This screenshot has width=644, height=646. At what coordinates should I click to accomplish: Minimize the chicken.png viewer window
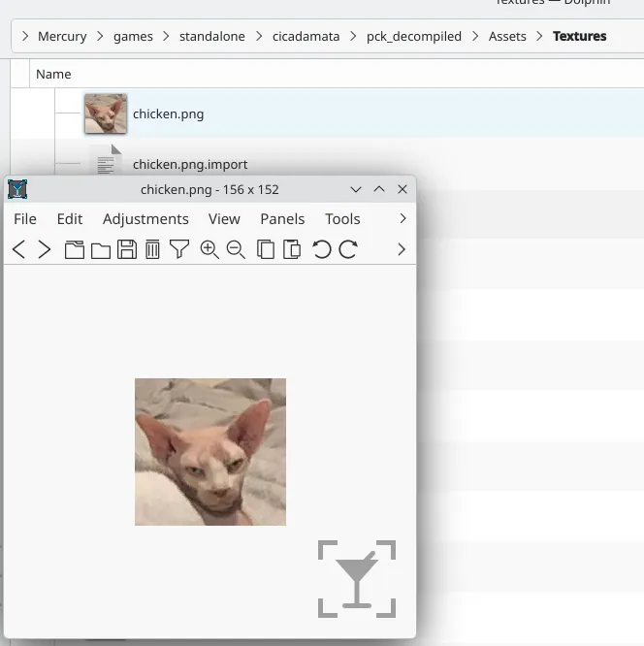pos(356,189)
